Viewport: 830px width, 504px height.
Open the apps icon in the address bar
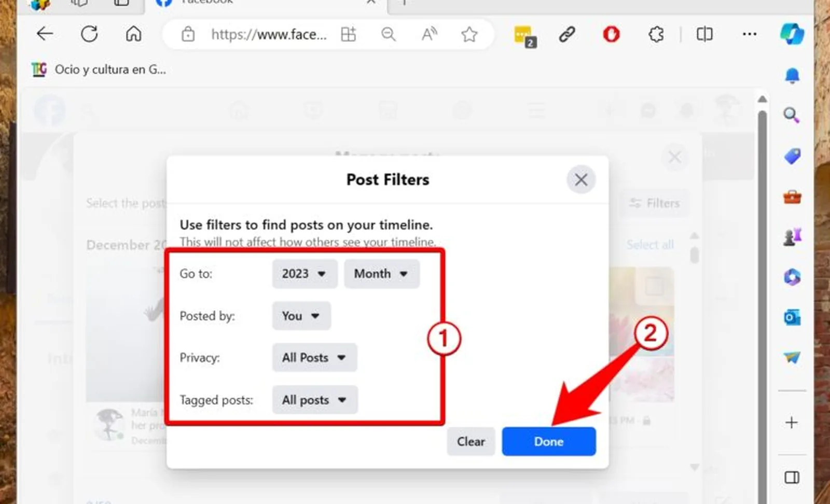[348, 35]
